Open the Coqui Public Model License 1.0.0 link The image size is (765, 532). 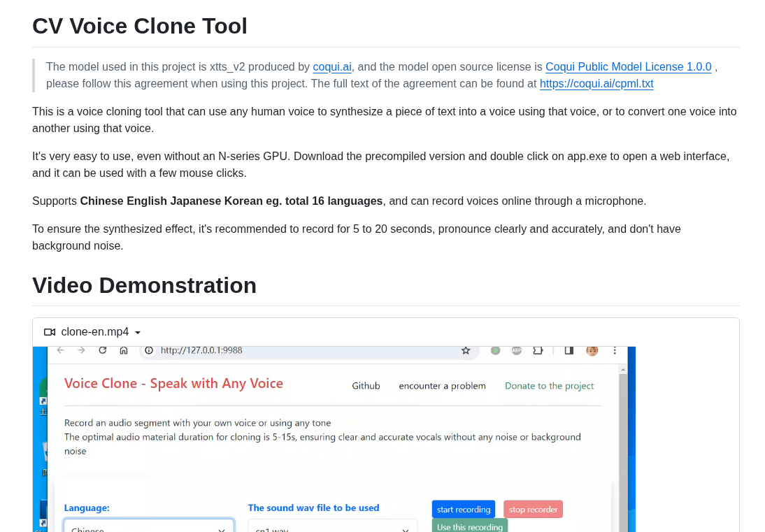point(628,67)
